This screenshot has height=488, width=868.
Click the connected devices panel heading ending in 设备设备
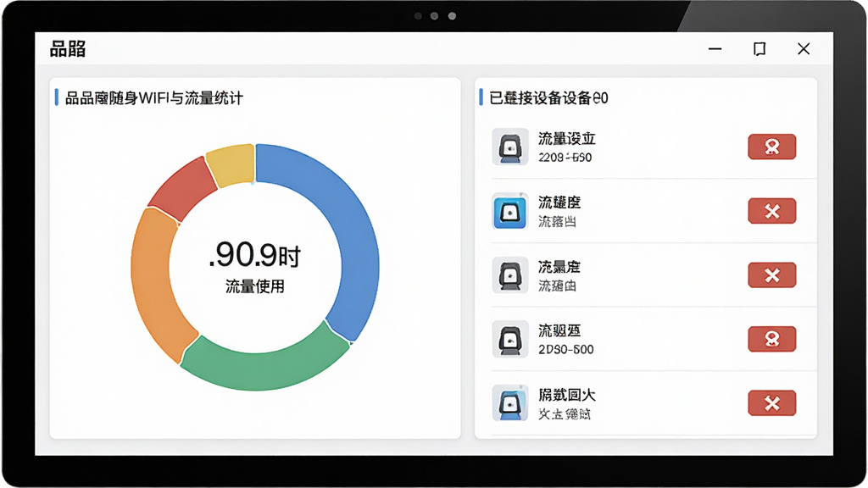(548, 98)
